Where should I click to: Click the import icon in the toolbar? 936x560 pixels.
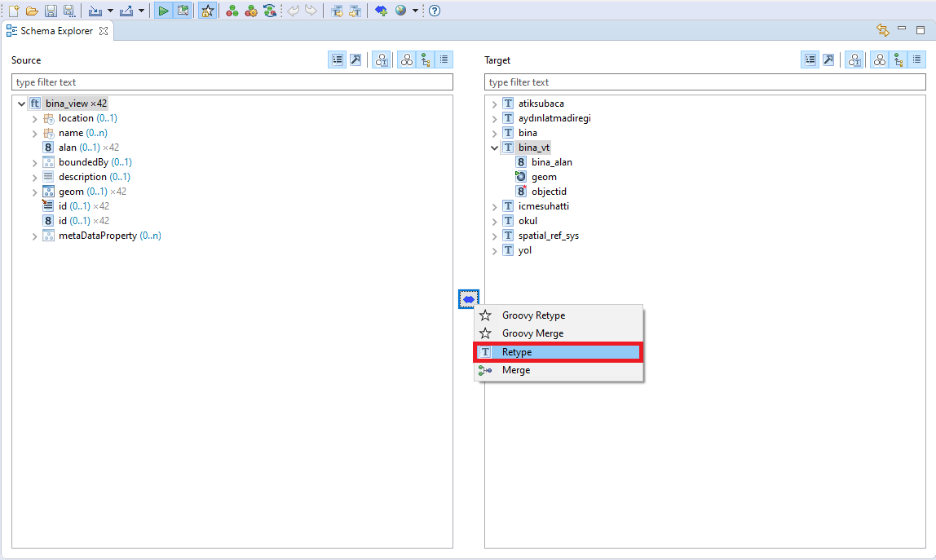[x=95, y=11]
